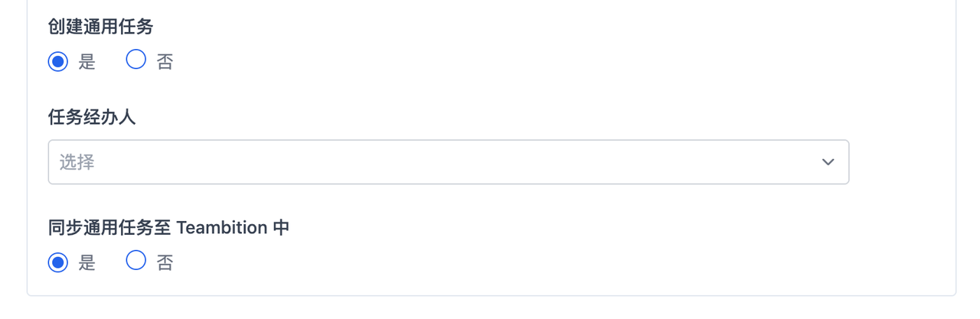Click the empty middle of 任务经办人 field
The width and height of the screenshot is (980, 319).
click(448, 162)
